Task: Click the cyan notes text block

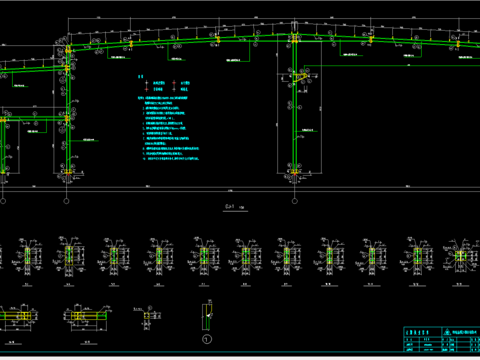Action: [168, 129]
